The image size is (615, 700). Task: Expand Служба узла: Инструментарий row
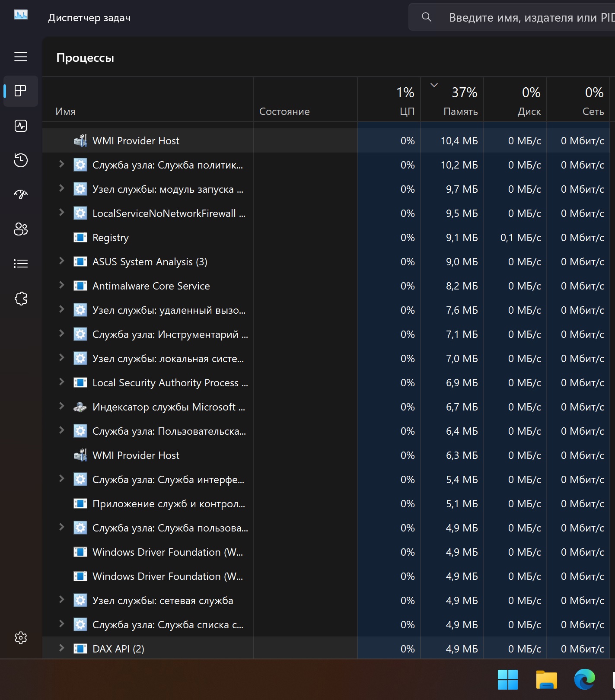pos(61,333)
